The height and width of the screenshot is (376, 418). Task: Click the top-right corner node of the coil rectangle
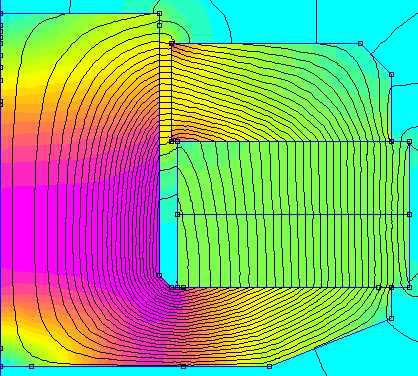[x=410, y=142]
